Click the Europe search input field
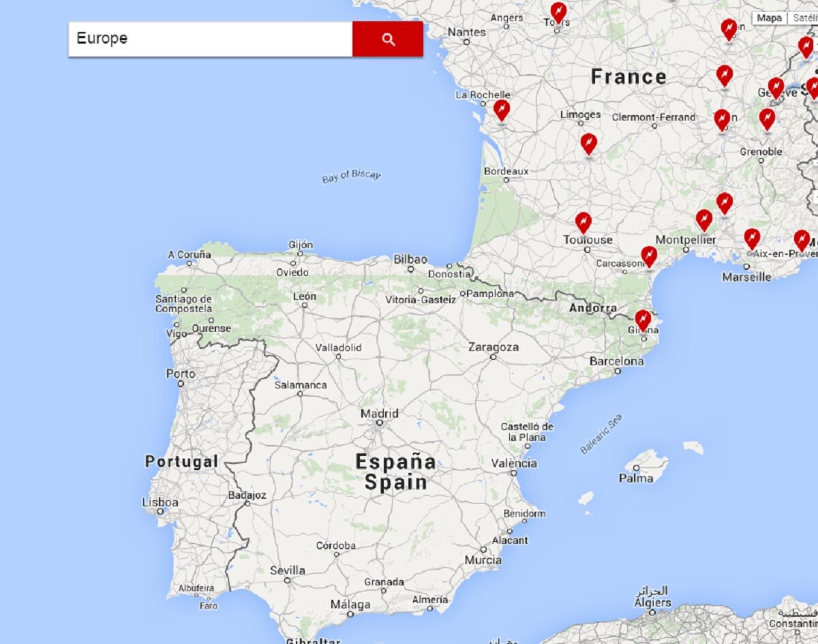 [x=210, y=39]
